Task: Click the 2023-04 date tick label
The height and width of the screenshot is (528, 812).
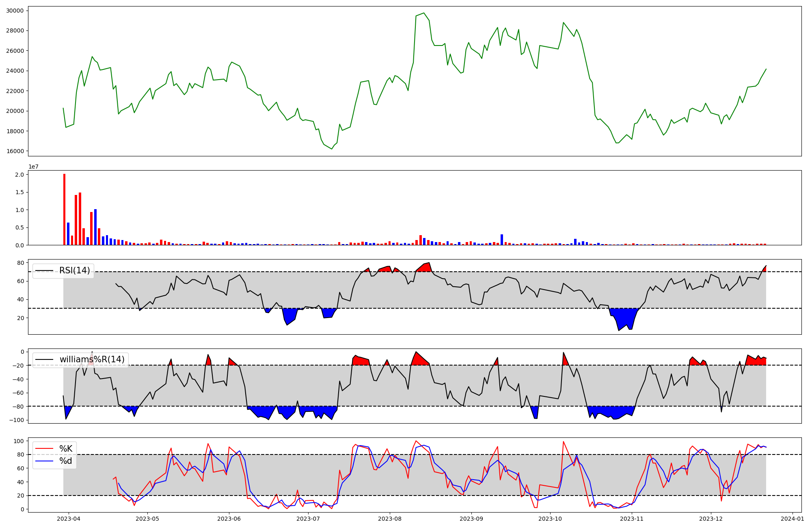Action: point(68,518)
